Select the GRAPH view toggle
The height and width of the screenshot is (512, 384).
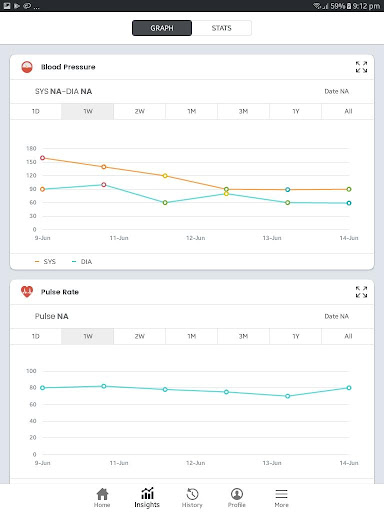(162, 28)
